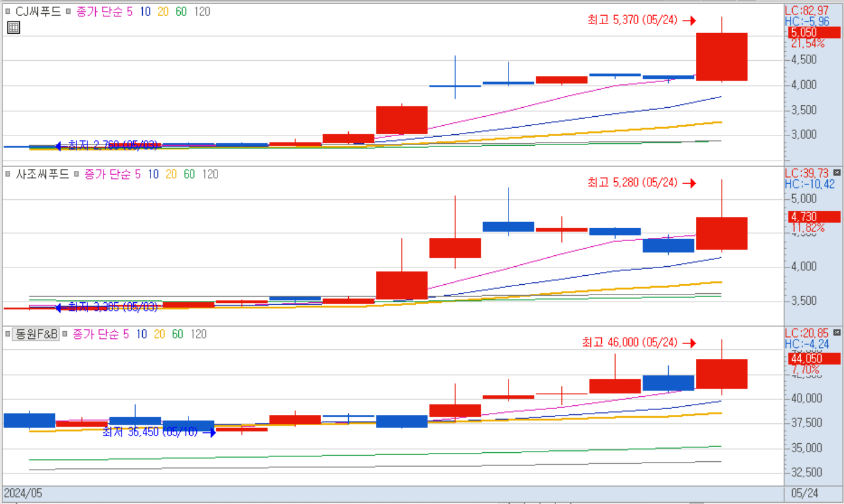The height and width of the screenshot is (504, 844).
Task: Select the 60 moving average in CJ씨푸드 chart
Action: [x=181, y=11]
